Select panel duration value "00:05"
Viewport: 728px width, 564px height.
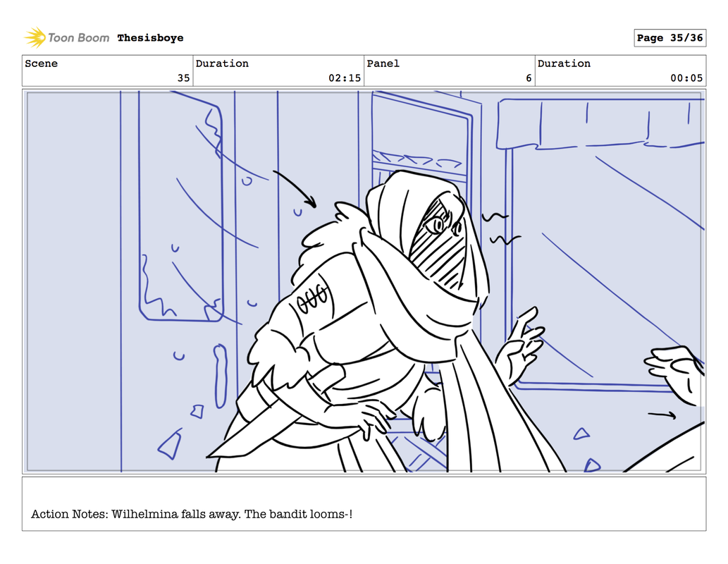pyautogui.click(x=686, y=78)
